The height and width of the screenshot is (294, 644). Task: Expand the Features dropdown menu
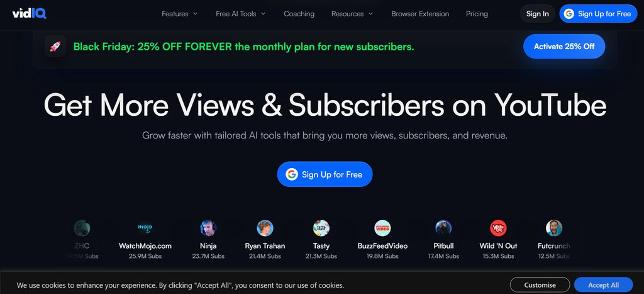(x=179, y=14)
